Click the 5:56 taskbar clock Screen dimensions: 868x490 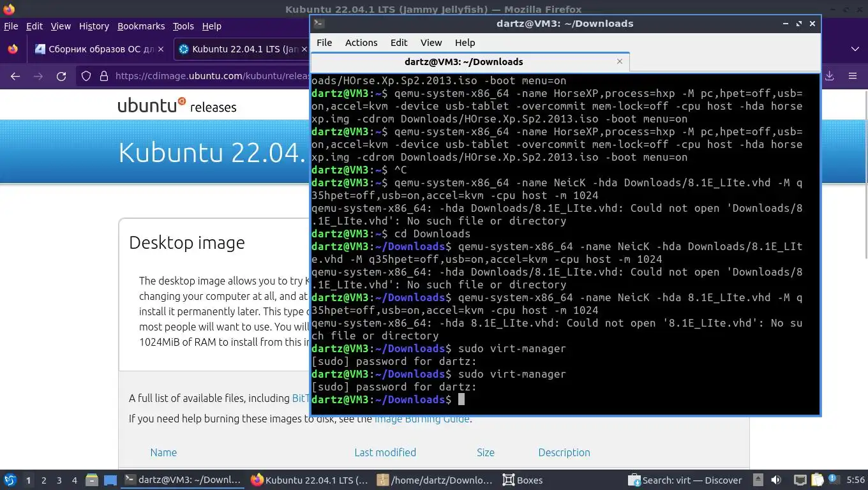pyautogui.click(x=855, y=480)
